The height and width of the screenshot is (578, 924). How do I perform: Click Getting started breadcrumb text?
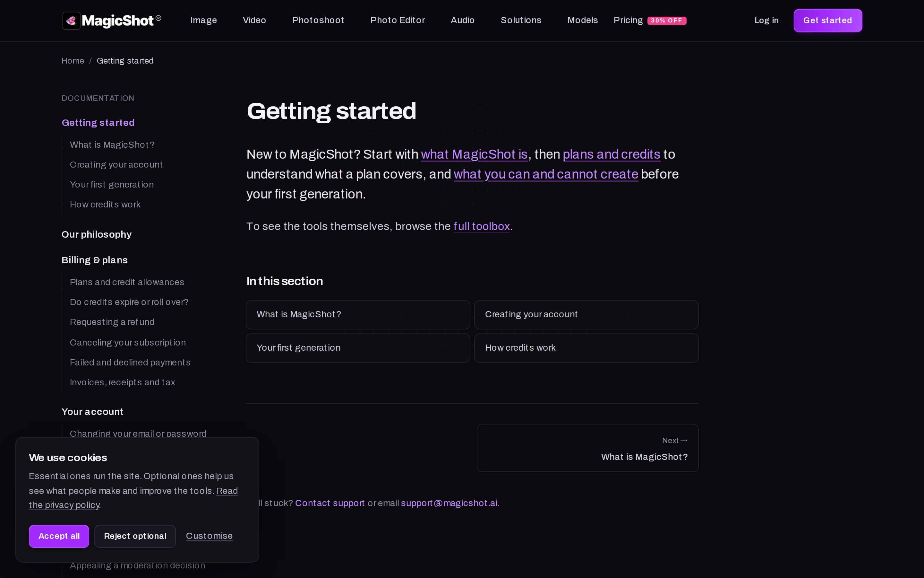click(125, 61)
